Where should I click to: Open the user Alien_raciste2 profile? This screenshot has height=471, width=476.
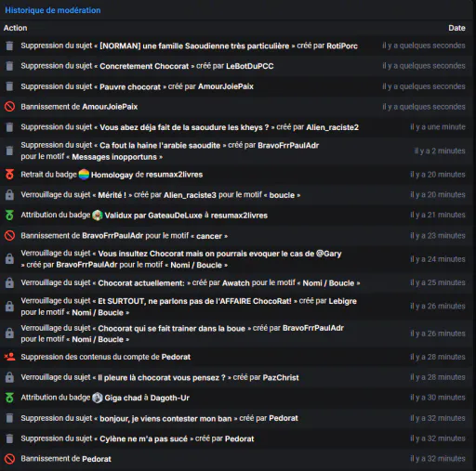(x=333, y=127)
